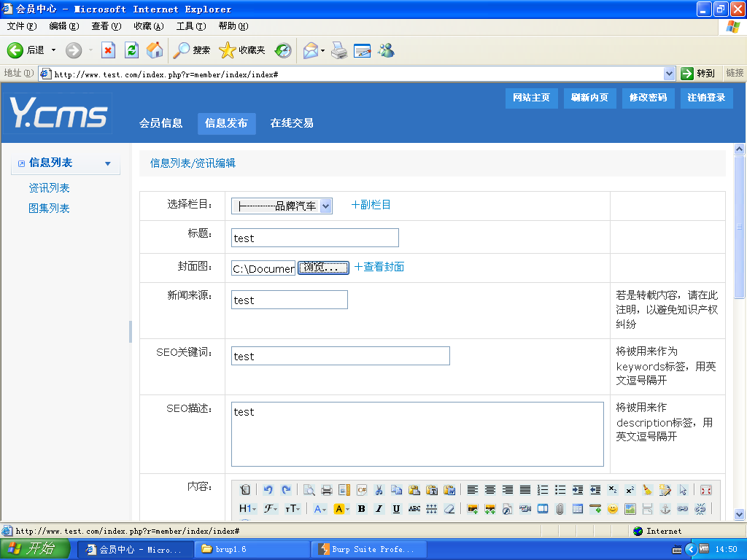Apply strikethrough ABC formatting
Viewport: 747px width, 560px height.
pyautogui.click(x=414, y=508)
